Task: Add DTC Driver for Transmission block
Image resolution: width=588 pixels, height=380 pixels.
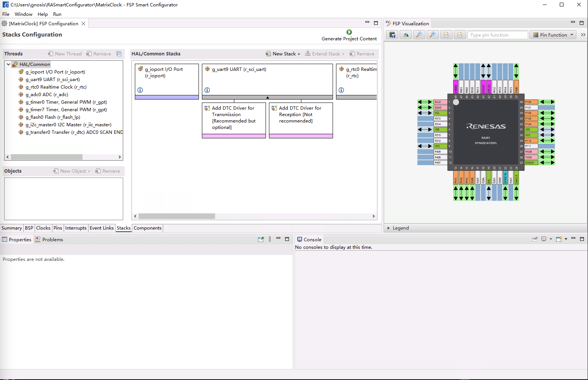Action: coord(234,118)
